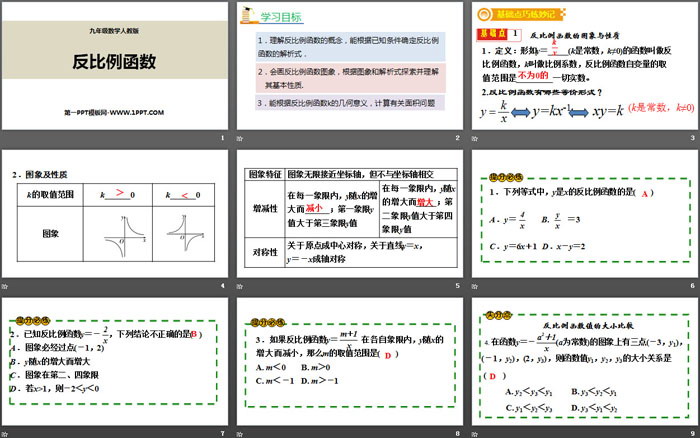Click the animation star icon under slide 2

[240, 138]
